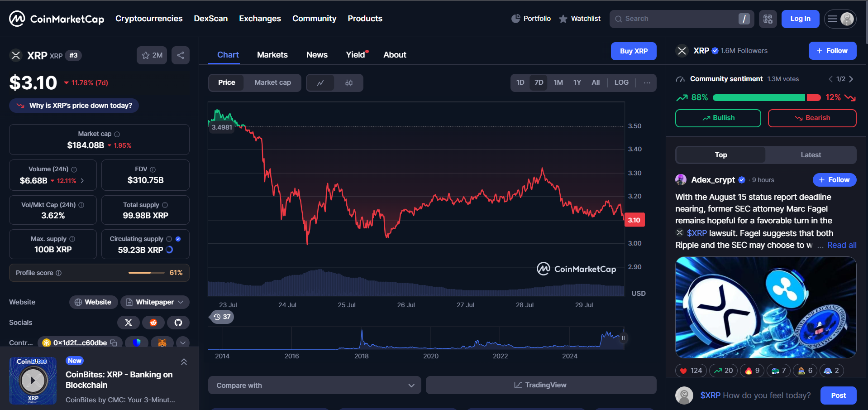Set chart range to 1M
The height and width of the screenshot is (410, 868).
pyautogui.click(x=558, y=82)
